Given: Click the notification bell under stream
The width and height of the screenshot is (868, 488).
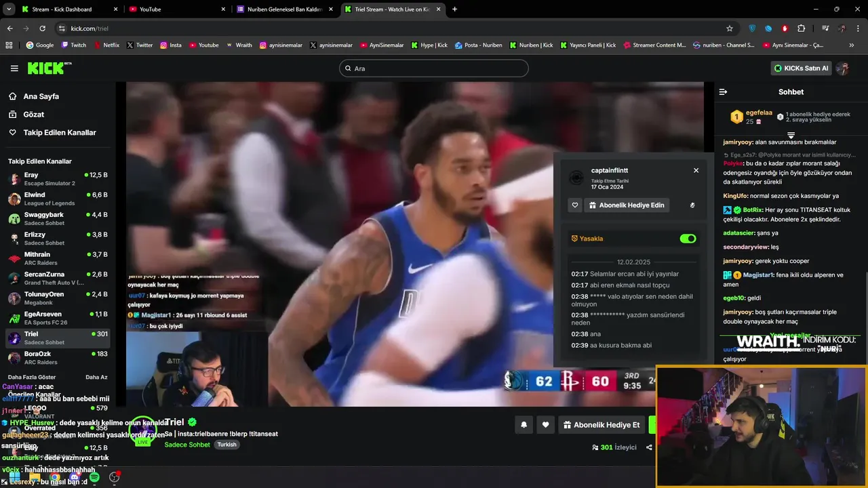Looking at the screenshot, I should pyautogui.click(x=524, y=425).
